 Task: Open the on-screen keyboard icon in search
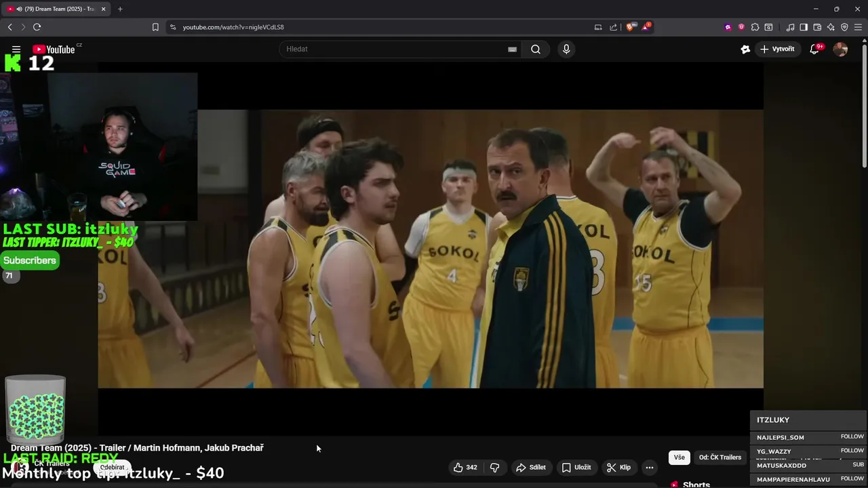tap(513, 49)
